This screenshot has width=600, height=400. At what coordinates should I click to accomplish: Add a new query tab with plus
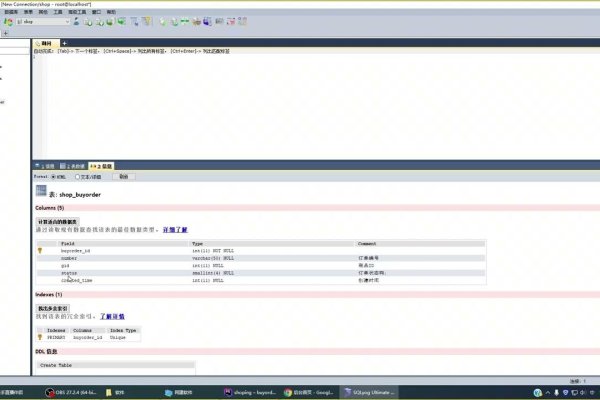[64, 43]
